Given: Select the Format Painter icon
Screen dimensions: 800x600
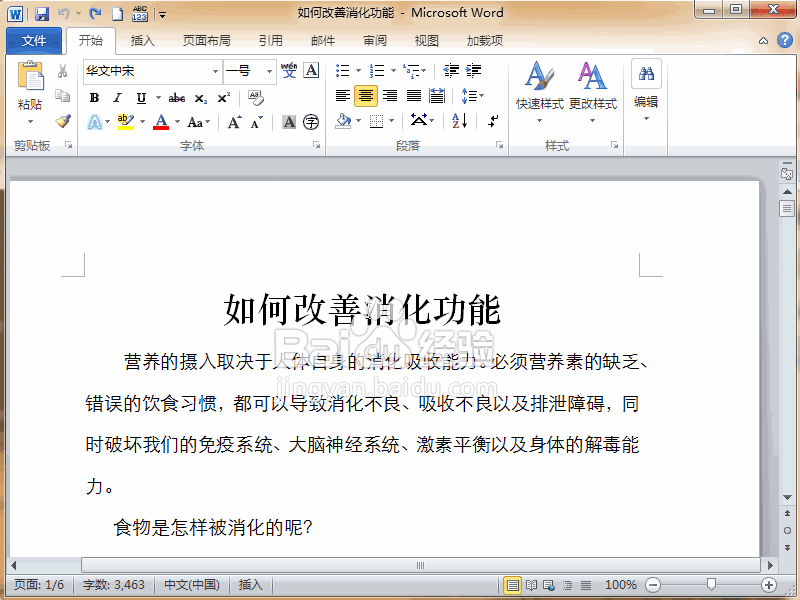Looking at the screenshot, I should tap(64, 121).
